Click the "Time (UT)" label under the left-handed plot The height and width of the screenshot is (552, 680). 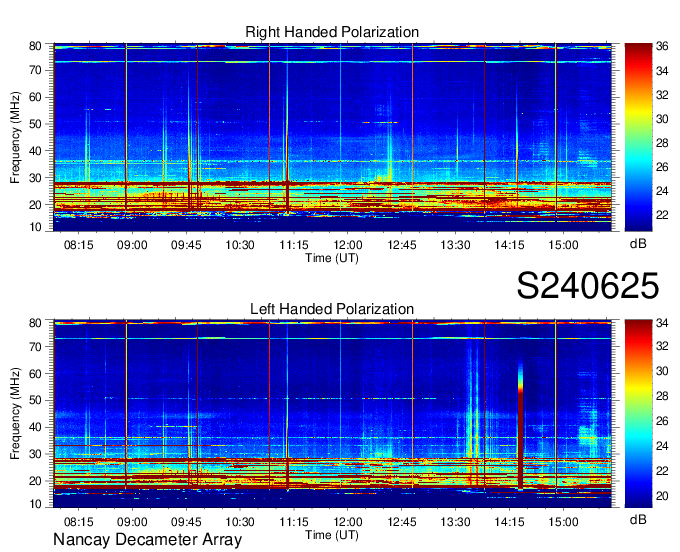tap(332, 535)
